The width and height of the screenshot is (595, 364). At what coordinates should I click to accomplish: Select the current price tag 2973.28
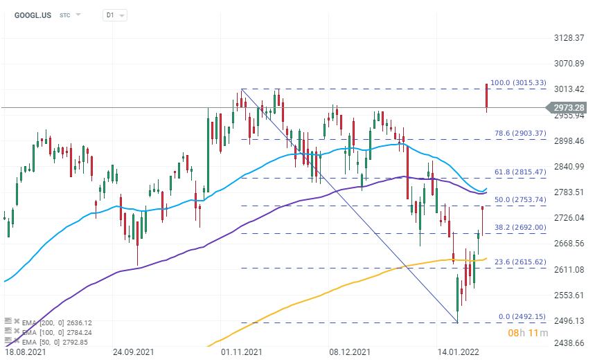tap(569, 107)
